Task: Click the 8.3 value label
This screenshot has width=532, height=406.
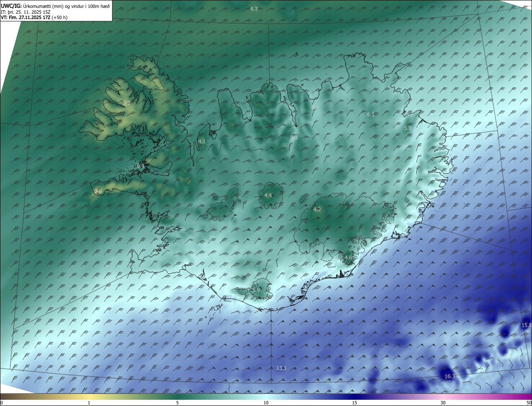Action: coord(294,137)
